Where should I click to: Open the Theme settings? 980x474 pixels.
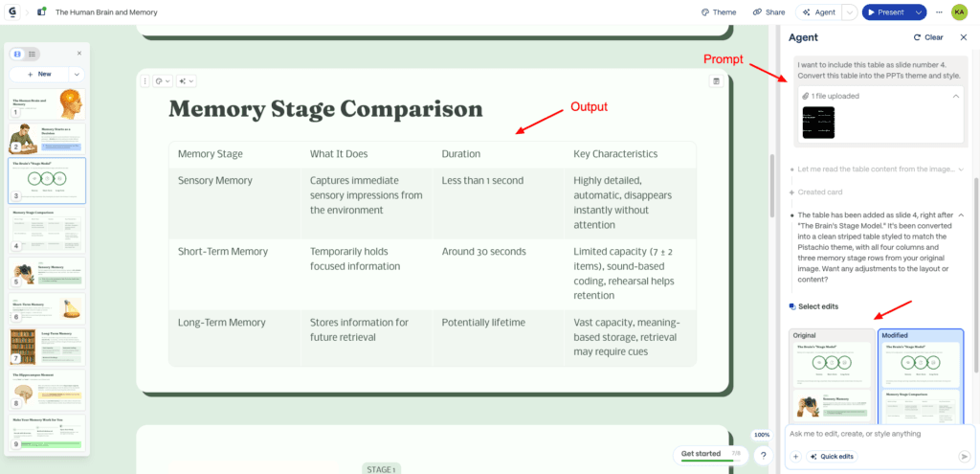point(719,11)
